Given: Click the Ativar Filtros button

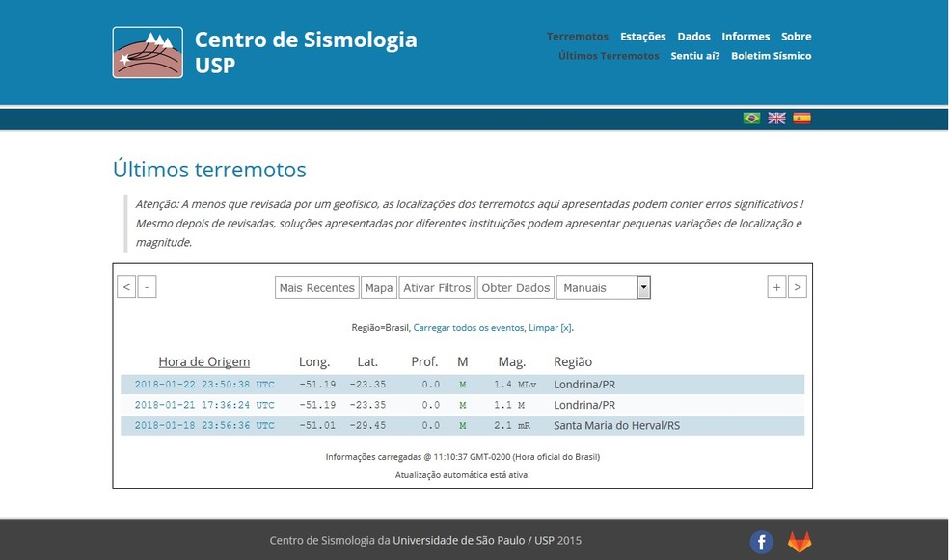Looking at the screenshot, I should (x=437, y=287).
